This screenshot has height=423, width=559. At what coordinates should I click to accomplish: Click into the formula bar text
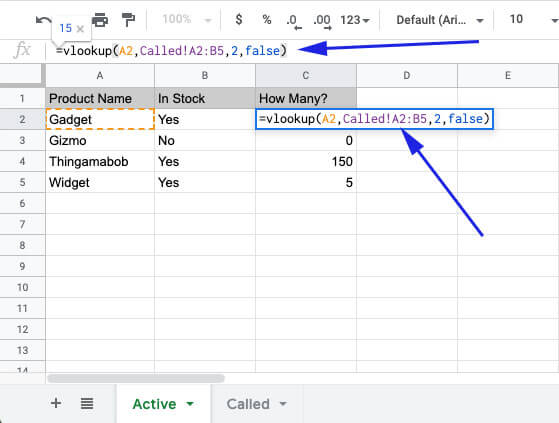point(171,51)
